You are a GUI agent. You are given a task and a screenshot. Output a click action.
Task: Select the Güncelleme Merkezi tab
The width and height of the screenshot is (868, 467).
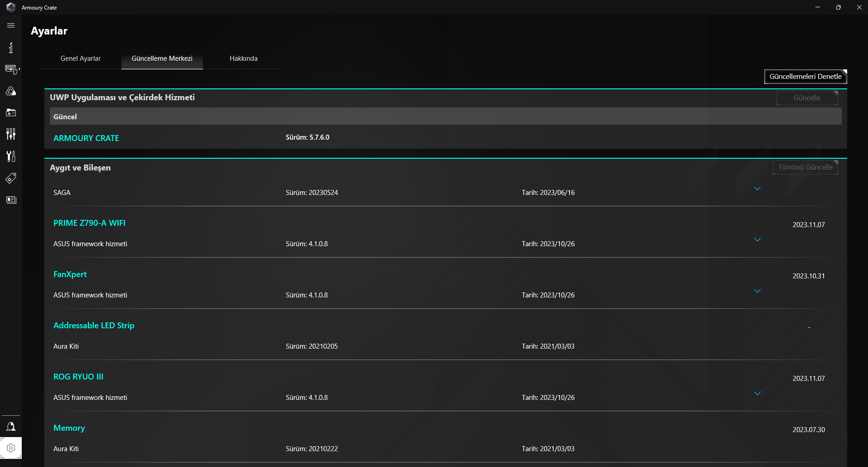tap(162, 58)
